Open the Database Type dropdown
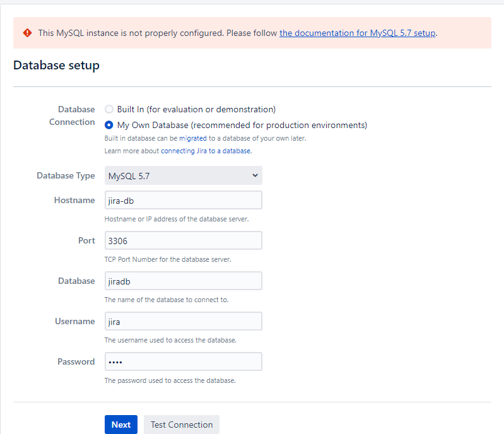The image size is (504, 434). coord(183,175)
